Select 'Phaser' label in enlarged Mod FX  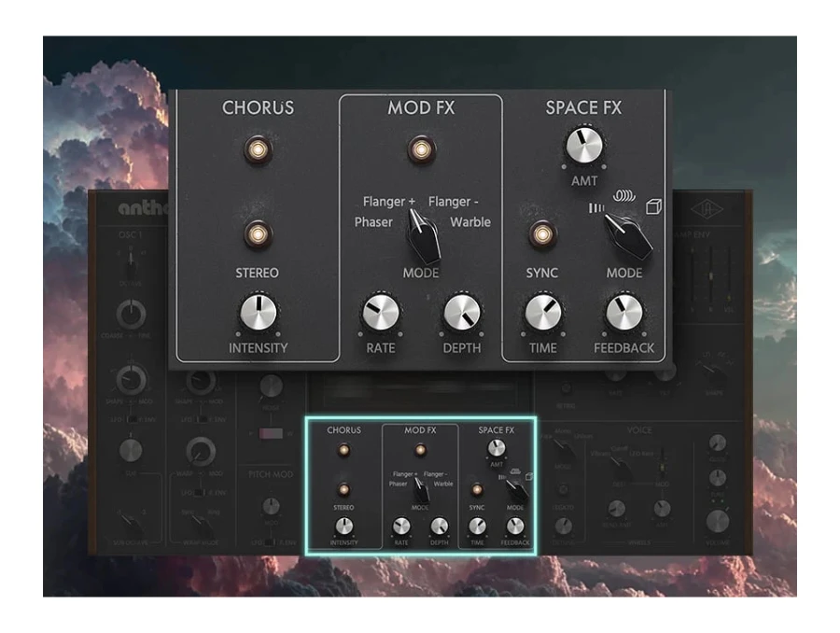coord(373,222)
